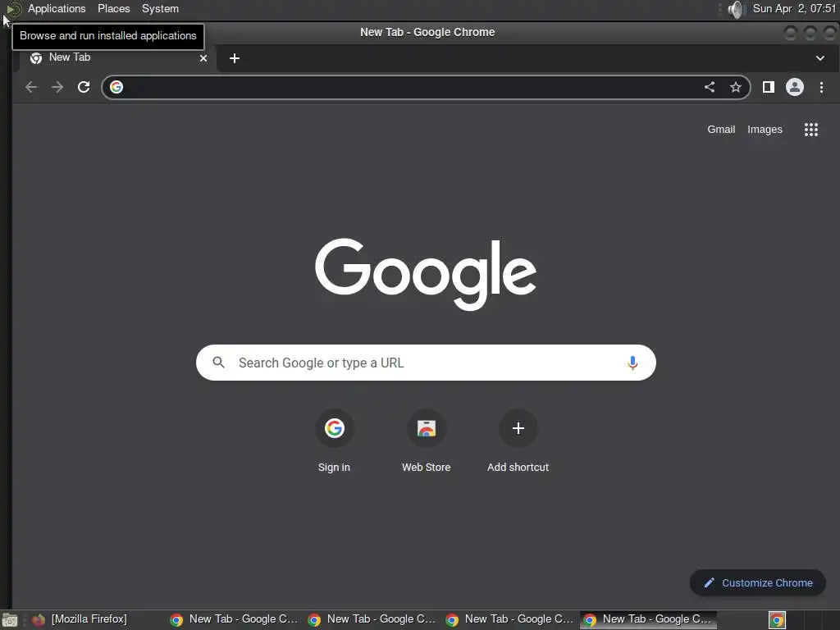Adjust the volume speaker icon
840x630 pixels.
click(x=737, y=9)
